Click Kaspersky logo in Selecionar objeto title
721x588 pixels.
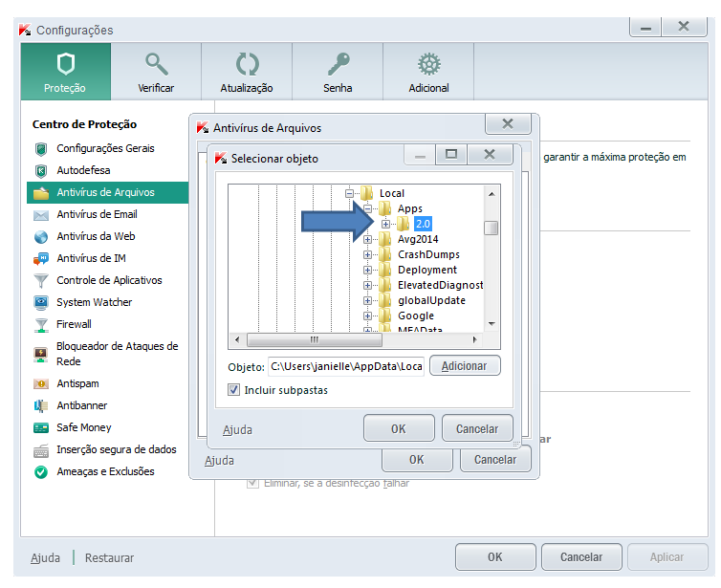(221, 158)
